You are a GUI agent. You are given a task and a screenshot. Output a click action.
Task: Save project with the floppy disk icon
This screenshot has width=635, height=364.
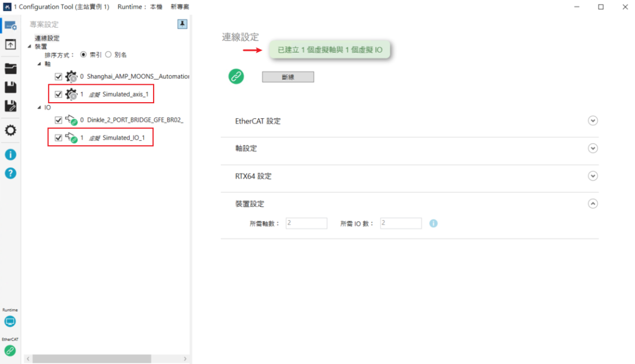[x=10, y=88]
